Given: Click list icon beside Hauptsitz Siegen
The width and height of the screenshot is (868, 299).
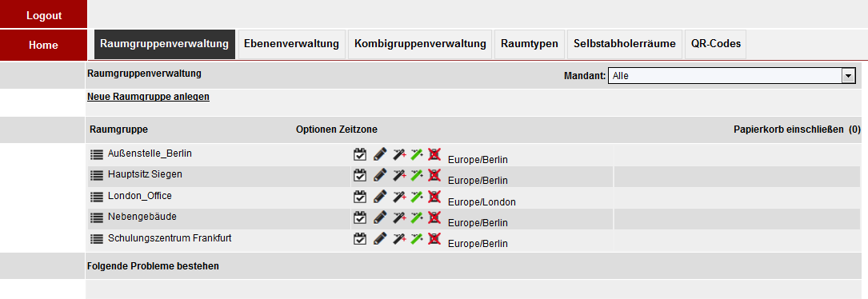Looking at the screenshot, I should [x=97, y=175].
